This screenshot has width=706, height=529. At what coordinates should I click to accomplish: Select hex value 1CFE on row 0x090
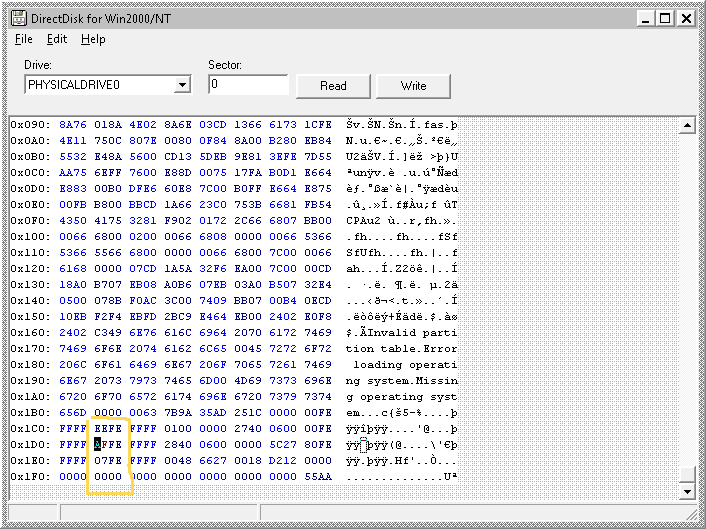(x=318, y=125)
